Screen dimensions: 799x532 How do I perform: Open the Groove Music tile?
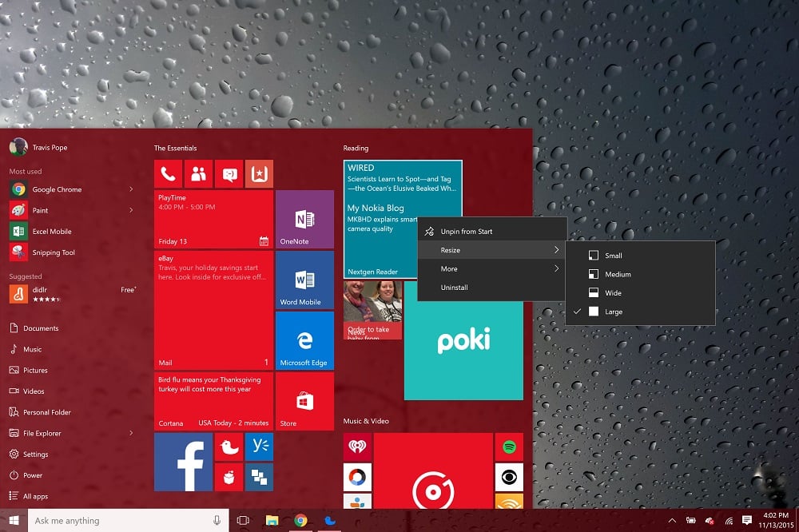pos(433,470)
